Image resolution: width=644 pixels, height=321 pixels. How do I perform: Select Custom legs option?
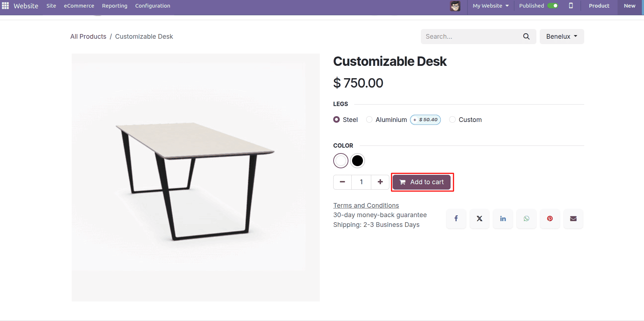[x=452, y=120]
